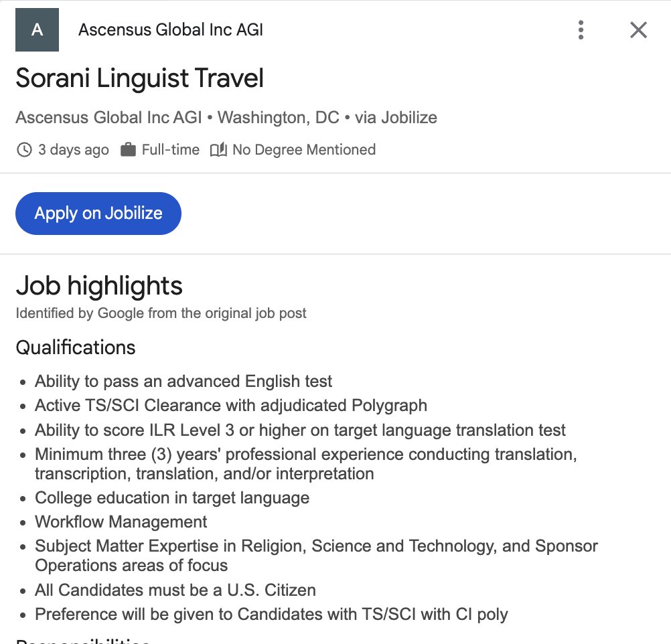Click the College education in target language bullet
Viewport: 671px width, 644px height.
point(172,498)
